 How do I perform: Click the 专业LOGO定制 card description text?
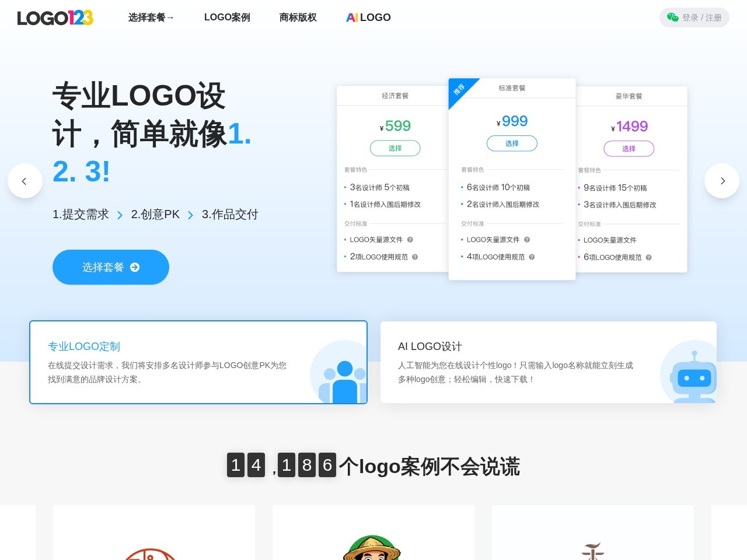coord(167,372)
